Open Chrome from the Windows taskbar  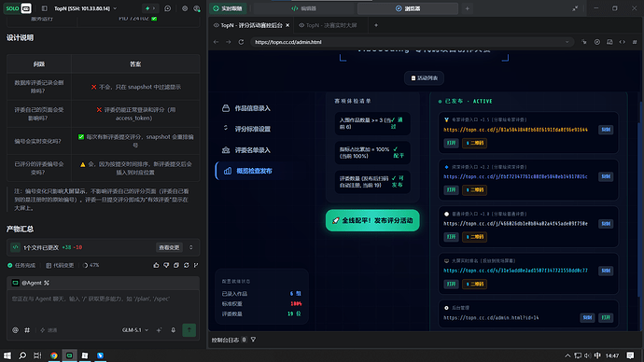tap(54, 355)
